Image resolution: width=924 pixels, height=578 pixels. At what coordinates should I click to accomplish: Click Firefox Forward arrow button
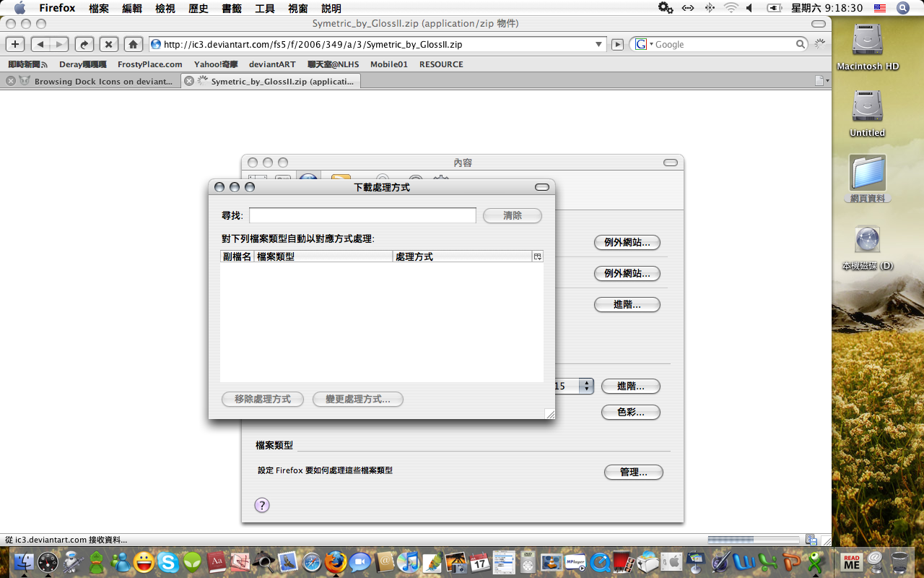pos(59,44)
